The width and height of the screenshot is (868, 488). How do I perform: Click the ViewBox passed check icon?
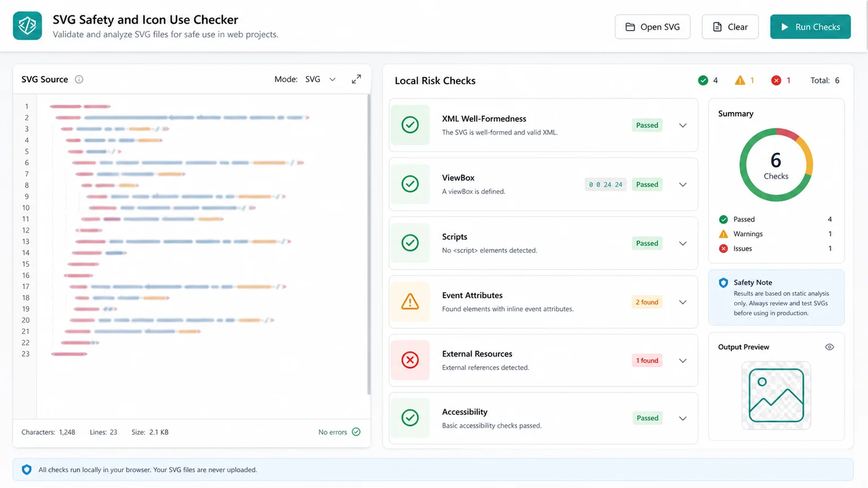410,184
